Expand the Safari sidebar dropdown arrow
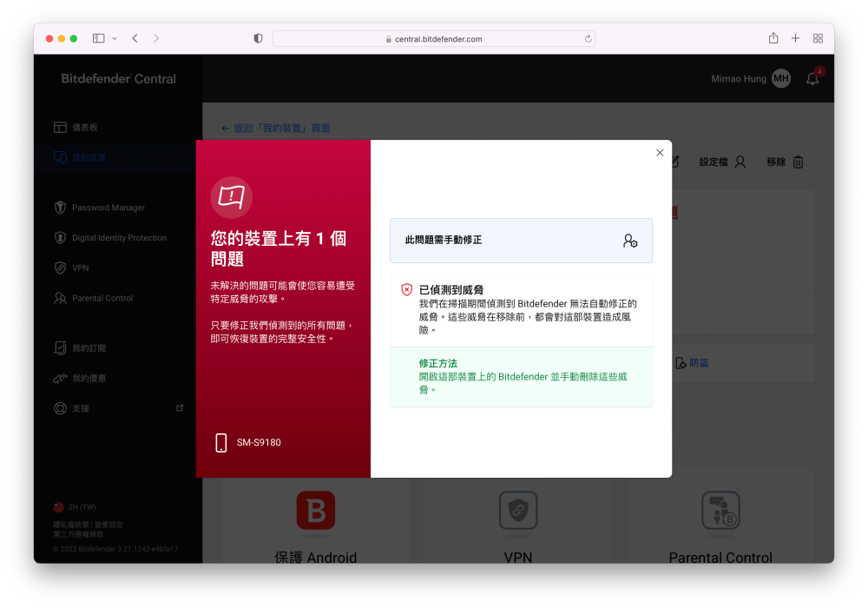This screenshot has width=868, height=608. point(115,39)
